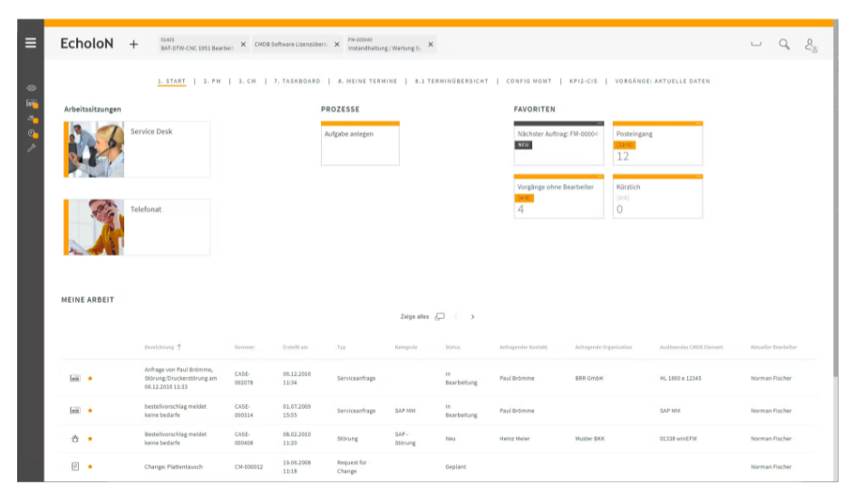Click the eye icon in left sidebar
The image size is (854, 504).
click(32, 89)
